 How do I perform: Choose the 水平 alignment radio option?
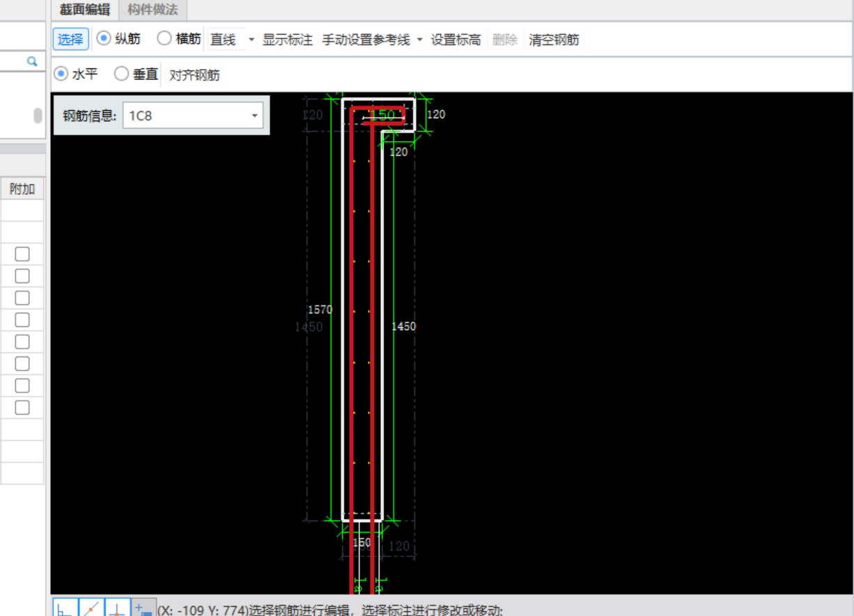coord(61,73)
